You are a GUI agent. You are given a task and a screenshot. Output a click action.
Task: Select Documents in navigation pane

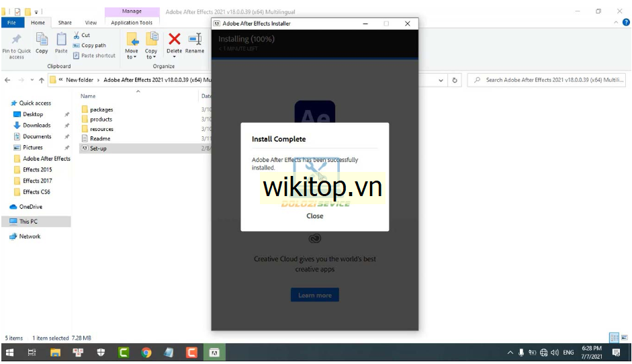[37, 136]
